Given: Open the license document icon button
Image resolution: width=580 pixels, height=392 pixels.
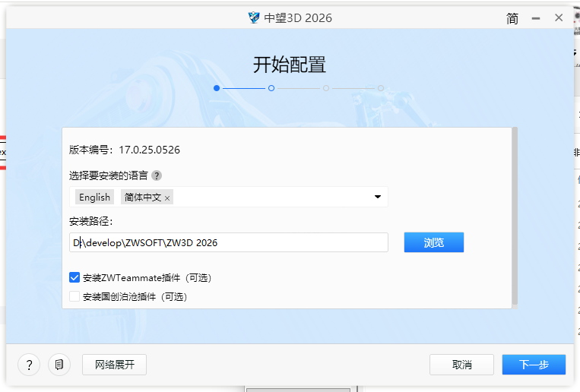Looking at the screenshot, I should click(x=59, y=365).
